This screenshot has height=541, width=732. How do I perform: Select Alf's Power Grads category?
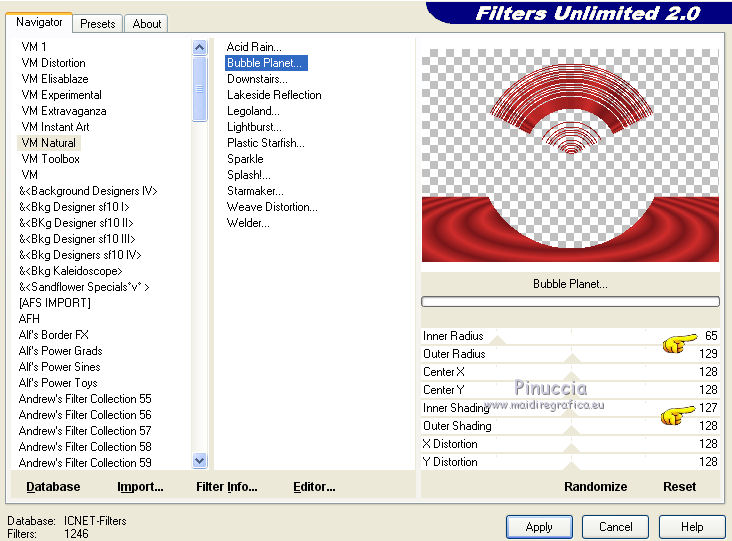(60, 351)
